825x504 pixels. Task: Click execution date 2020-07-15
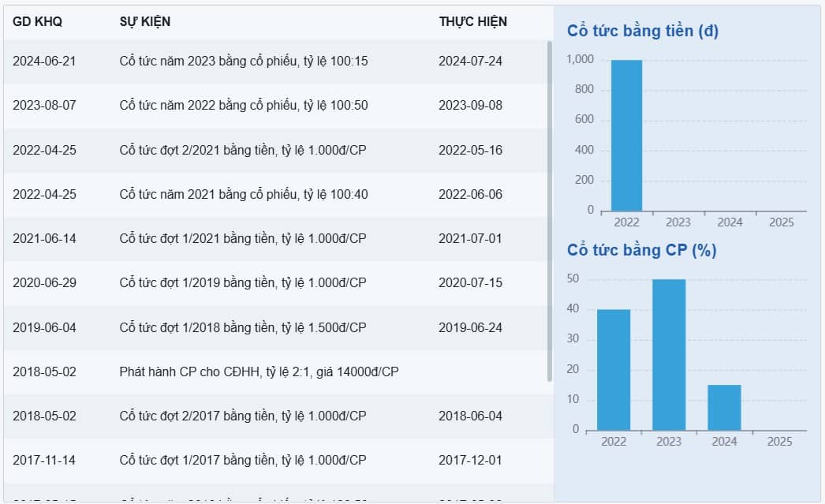click(470, 283)
